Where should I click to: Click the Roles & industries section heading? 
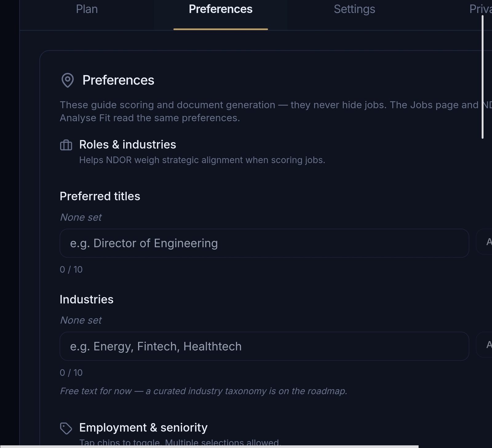128,144
